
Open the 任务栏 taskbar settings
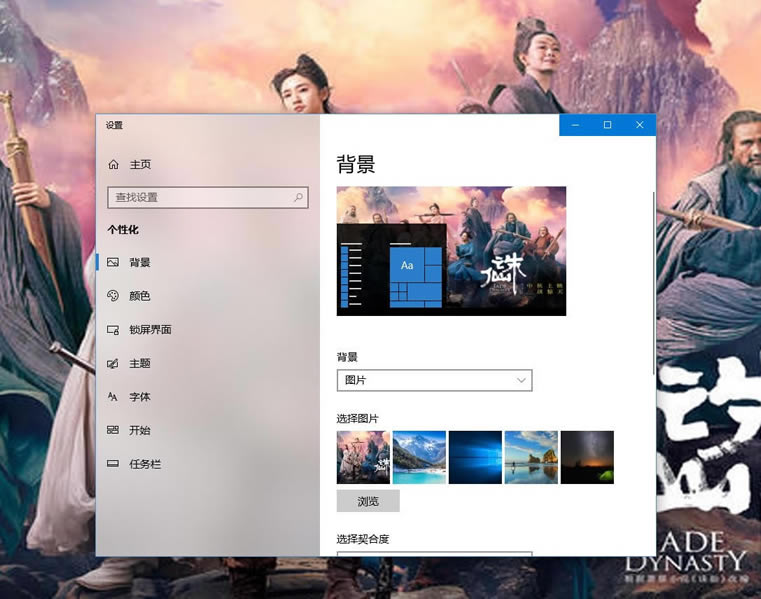coord(145,465)
